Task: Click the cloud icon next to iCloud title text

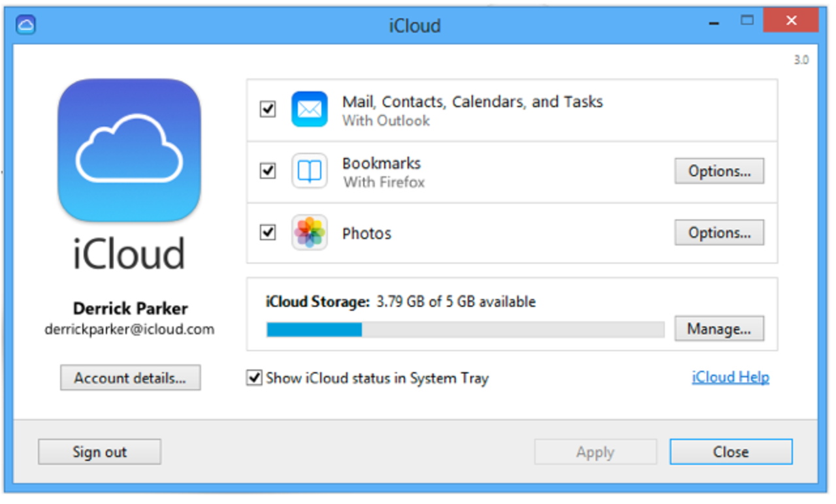Action: pyautogui.click(x=25, y=24)
